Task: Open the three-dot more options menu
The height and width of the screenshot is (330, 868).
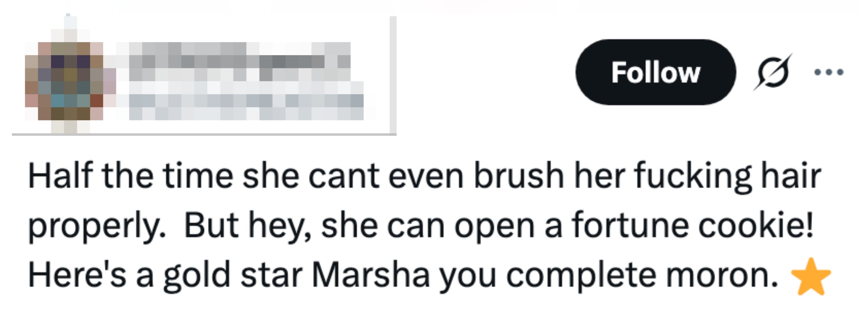Action: [x=829, y=72]
